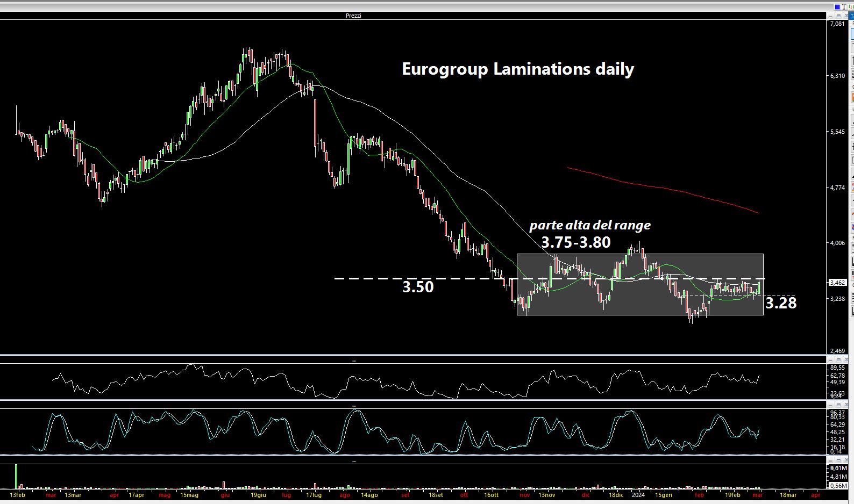Click the 2,469 price axis value

click(x=837, y=351)
